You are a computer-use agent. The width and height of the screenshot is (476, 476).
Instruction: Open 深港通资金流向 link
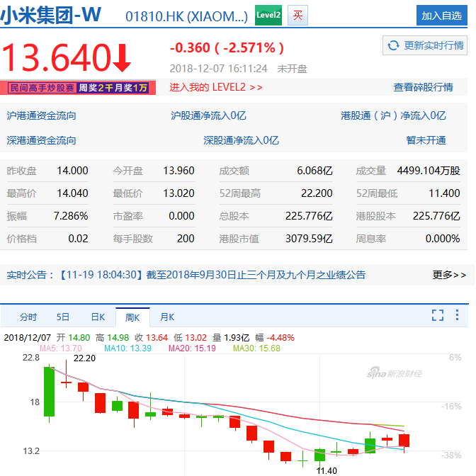coord(41,140)
